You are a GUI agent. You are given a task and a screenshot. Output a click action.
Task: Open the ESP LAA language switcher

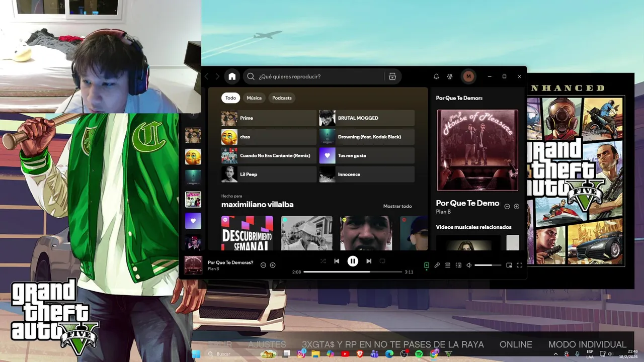[x=590, y=354]
